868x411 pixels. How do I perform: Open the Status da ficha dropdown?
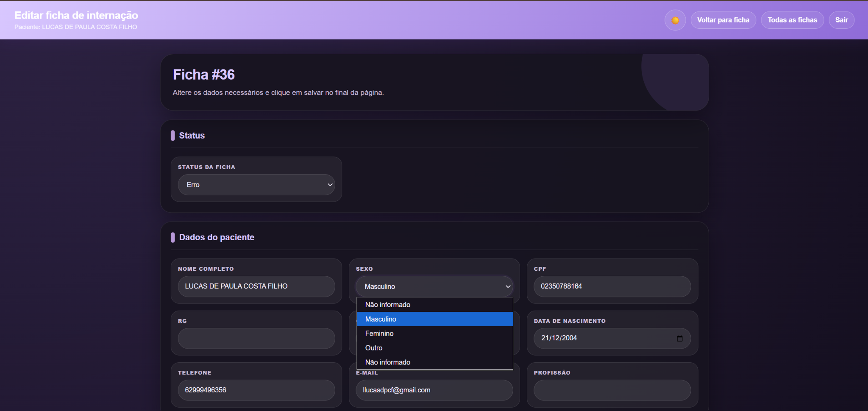coord(256,185)
